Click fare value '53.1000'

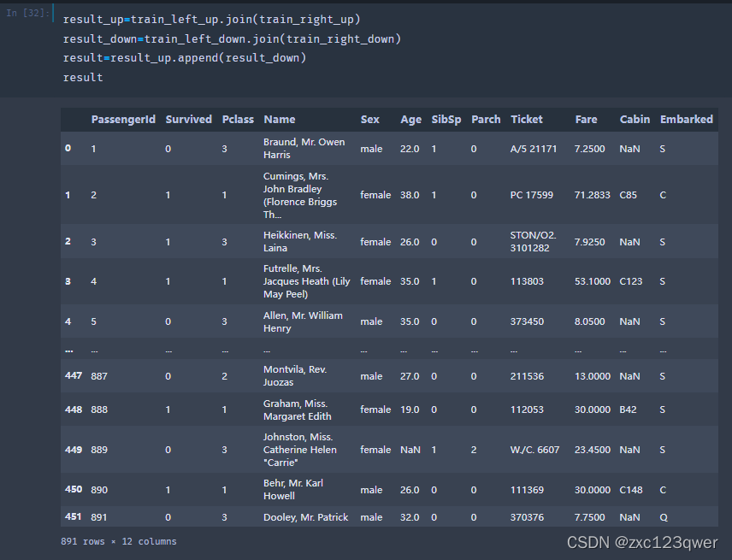coord(592,281)
